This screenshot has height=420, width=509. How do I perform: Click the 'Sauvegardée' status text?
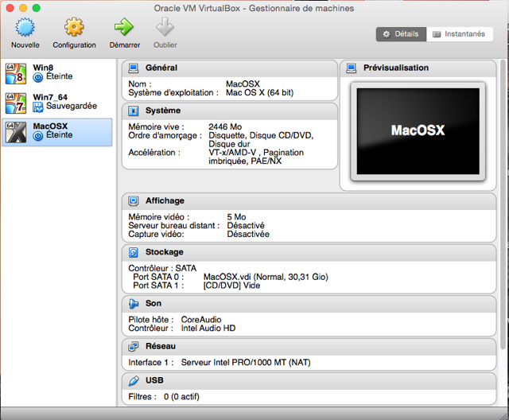pos(72,106)
